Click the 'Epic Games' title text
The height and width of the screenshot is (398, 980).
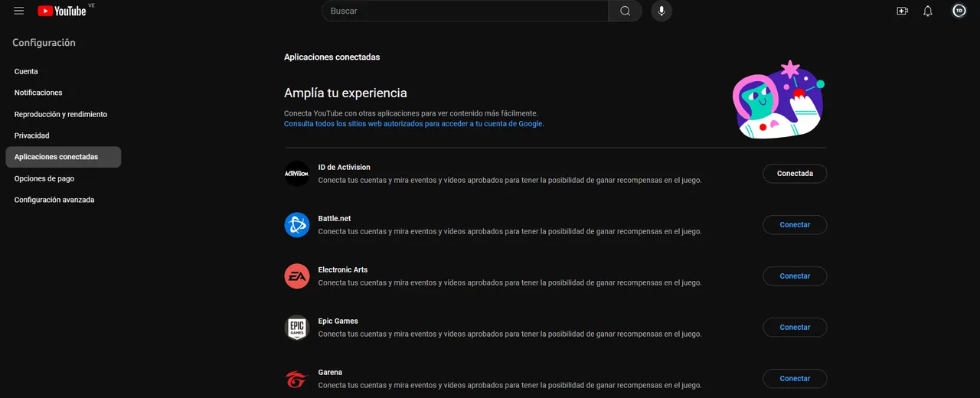(x=338, y=321)
